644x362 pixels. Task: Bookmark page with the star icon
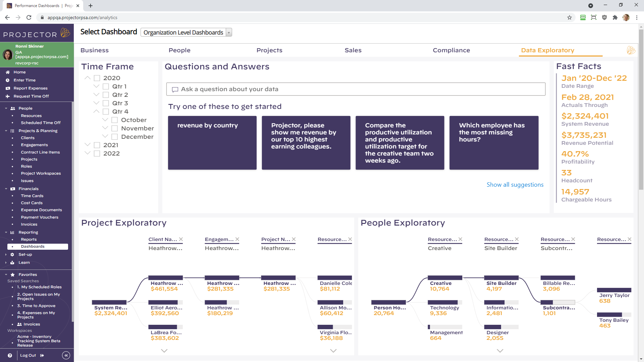[x=569, y=17]
